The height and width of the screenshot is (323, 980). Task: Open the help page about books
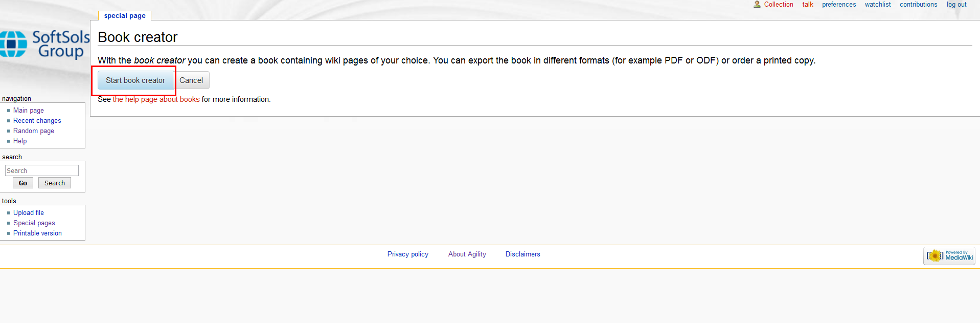156,99
